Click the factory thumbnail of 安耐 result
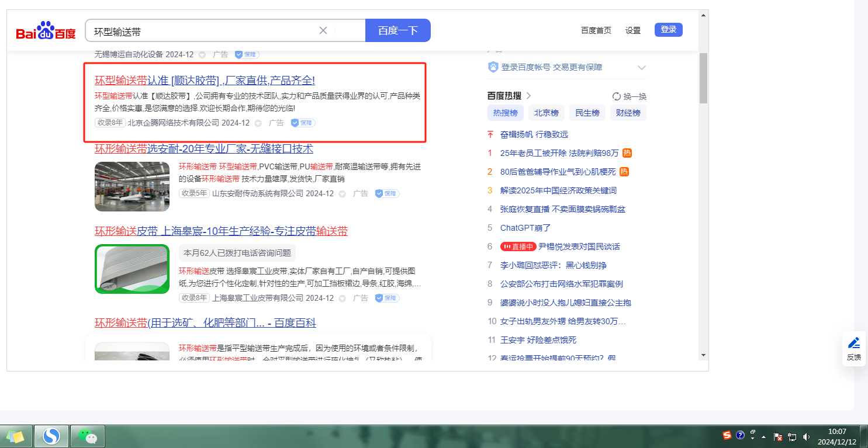Image resolution: width=868 pixels, height=448 pixels. click(132, 186)
